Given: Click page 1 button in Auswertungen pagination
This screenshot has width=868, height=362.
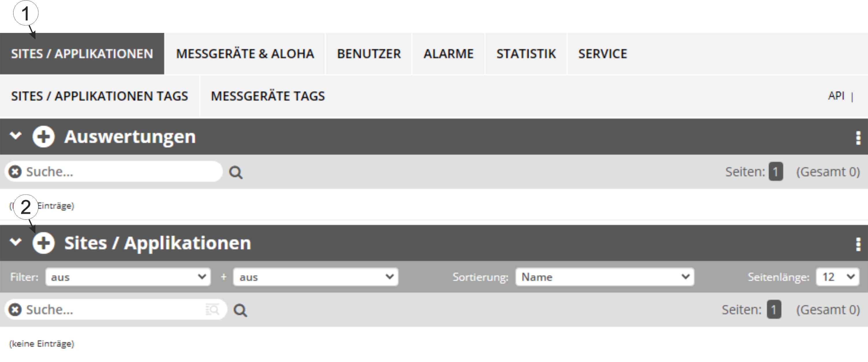Looking at the screenshot, I should [x=775, y=172].
